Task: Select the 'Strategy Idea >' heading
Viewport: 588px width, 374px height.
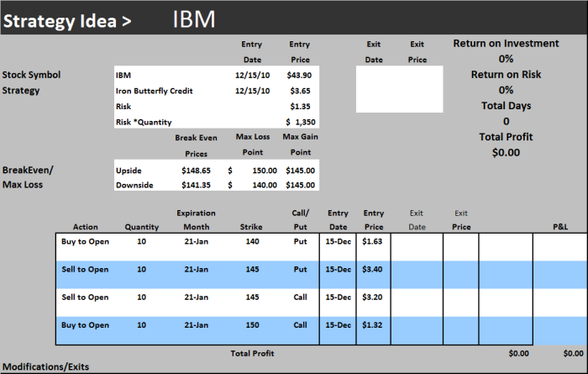Action: tap(67, 21)
